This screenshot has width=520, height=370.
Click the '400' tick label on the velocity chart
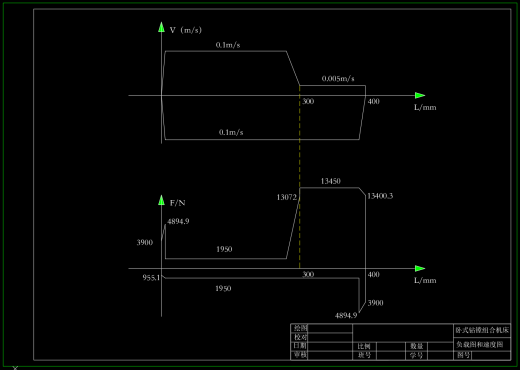coord(374,101)
